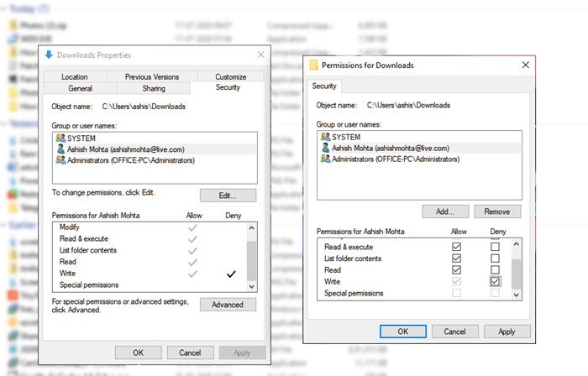Screen dimensions: 588x376
Task: Open the Previous Versions tab
Action: [151, 76]
